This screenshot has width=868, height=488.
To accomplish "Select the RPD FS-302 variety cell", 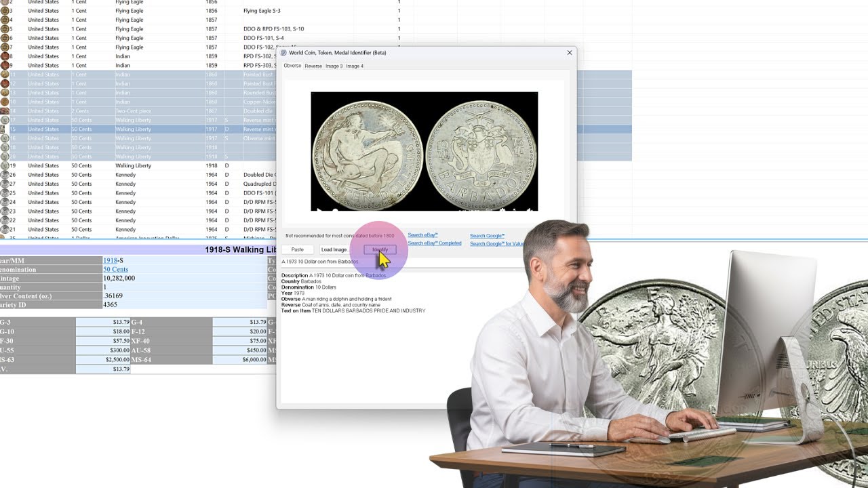I will click(x=260, y=56).
